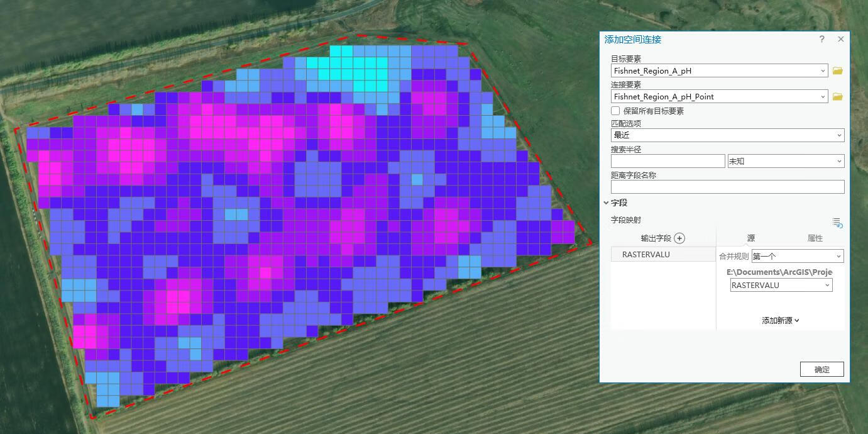
Task: Open the 目标要素 layer dropdown
Action: click(x=823, y=71)
